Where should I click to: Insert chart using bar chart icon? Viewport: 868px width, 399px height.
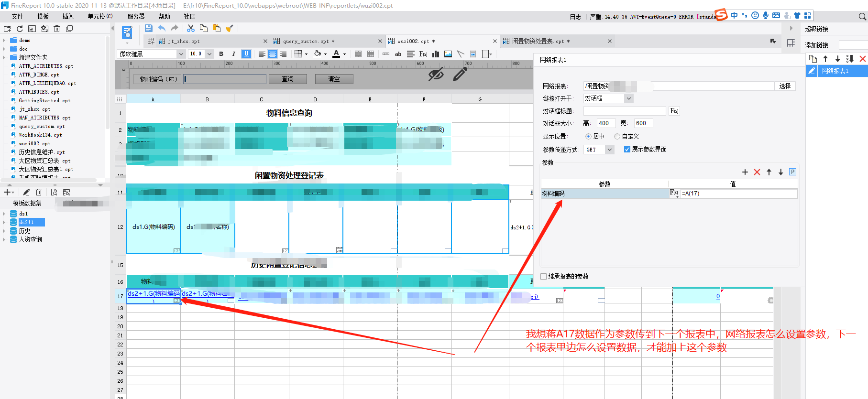[436, 54]
